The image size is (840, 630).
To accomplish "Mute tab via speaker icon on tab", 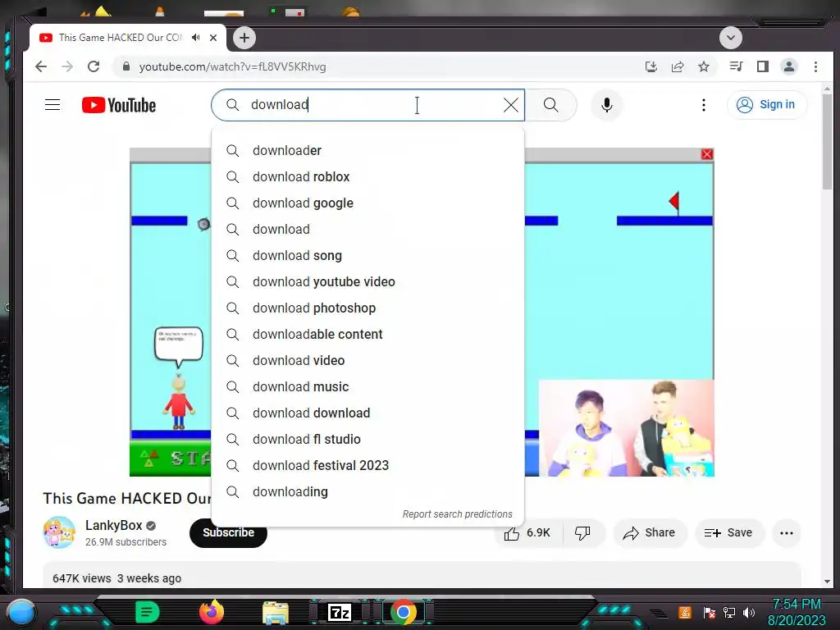I will pos(195,38).
